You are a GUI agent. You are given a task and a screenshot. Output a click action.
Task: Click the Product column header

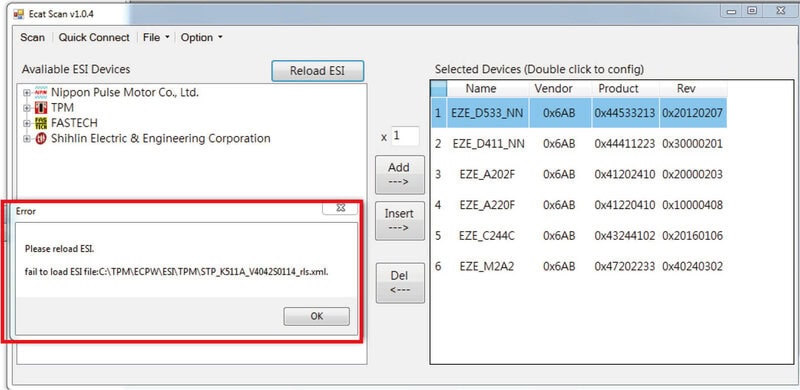pos(618,89)
